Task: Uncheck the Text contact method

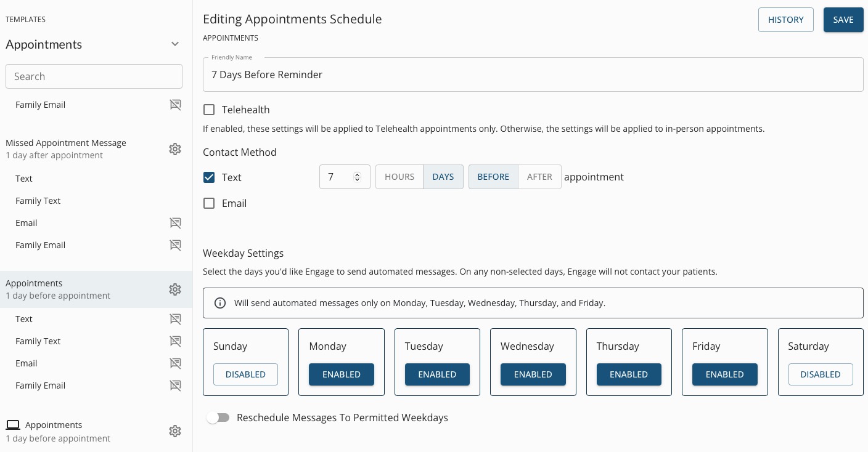Action: 209,177
